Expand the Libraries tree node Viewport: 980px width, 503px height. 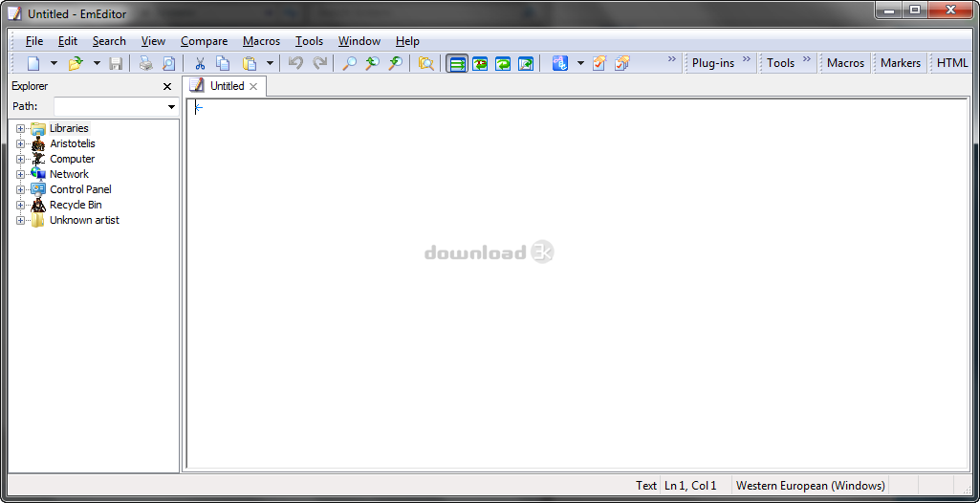point(21,129)
